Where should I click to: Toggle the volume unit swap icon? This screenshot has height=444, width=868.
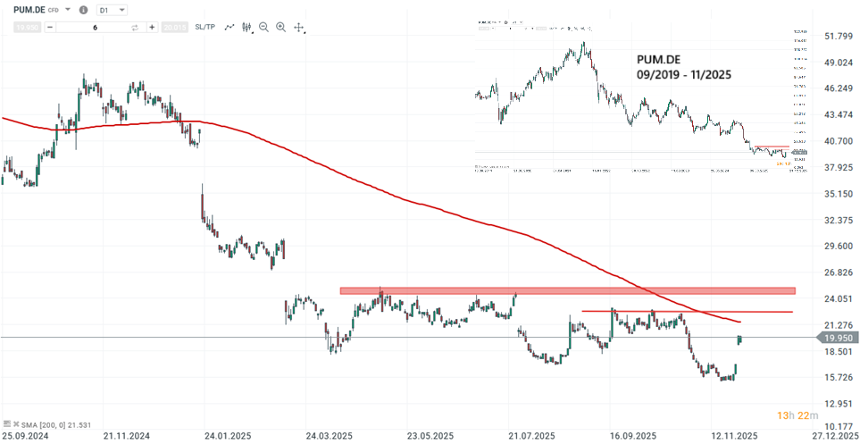pos(135,28)
